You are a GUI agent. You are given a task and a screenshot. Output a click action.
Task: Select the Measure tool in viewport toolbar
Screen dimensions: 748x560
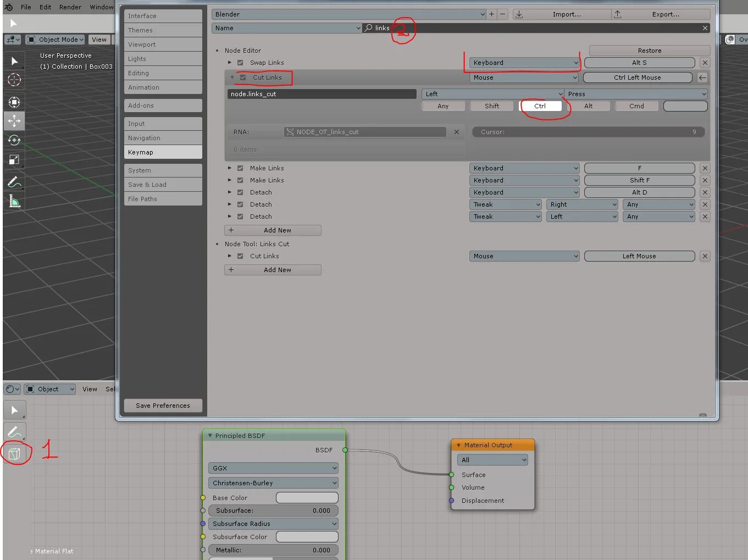[x=14, y=202]
